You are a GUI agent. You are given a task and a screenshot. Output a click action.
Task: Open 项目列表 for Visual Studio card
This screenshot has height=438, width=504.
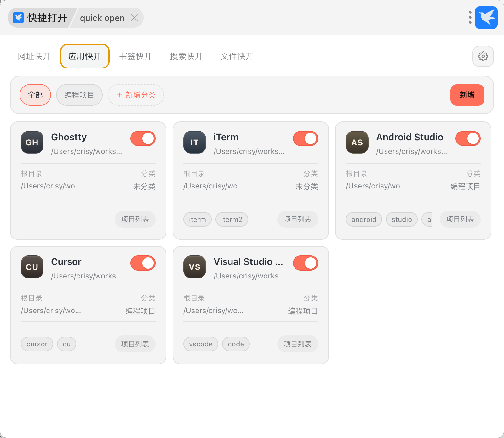click(298, 344)
